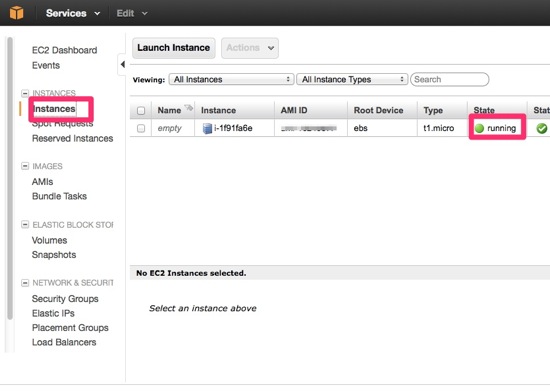
Task: Open the Actions dropdown
Action: coord(250,48)
